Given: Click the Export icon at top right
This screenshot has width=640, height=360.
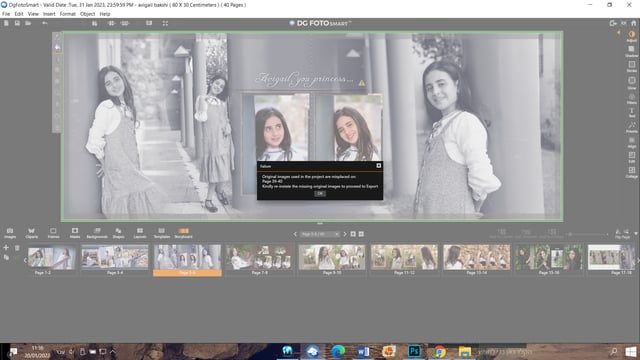Looking at the screenshot, I should 613,23.
